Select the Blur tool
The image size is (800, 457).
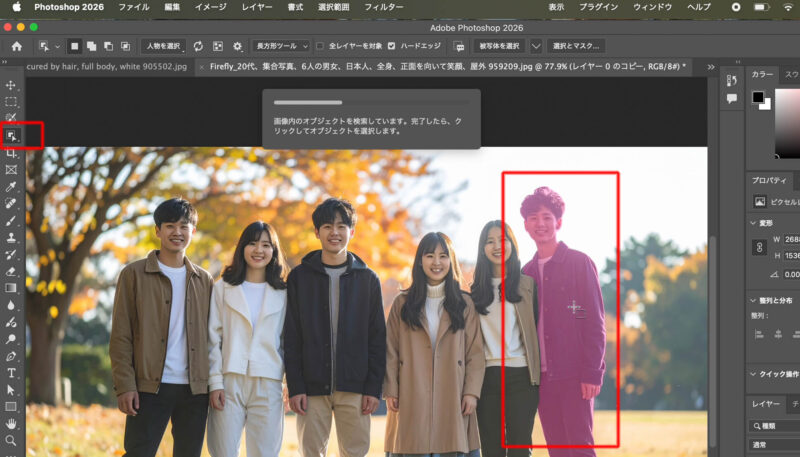click(11, 305)
